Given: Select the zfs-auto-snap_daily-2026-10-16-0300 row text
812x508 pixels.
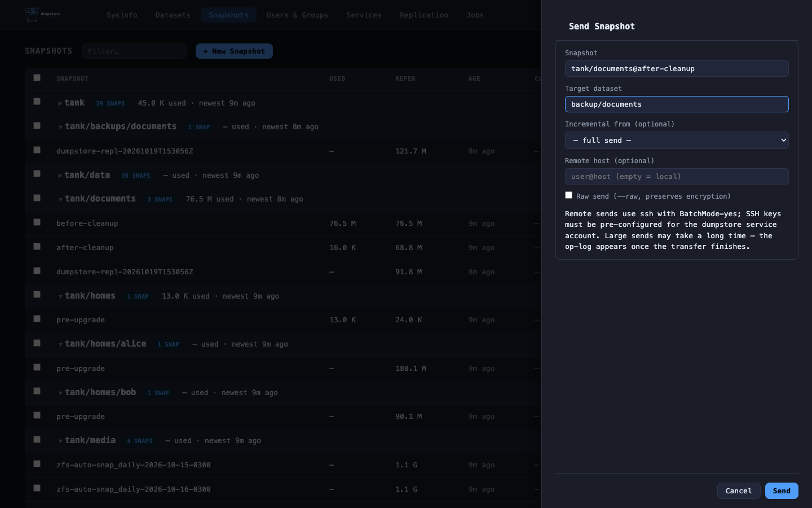Looking at the screenshot, I should (x=134, y=489).
